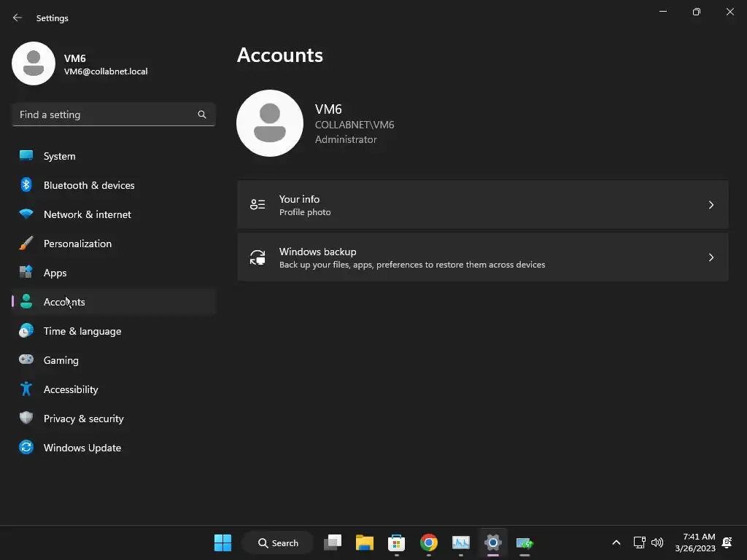
Task: Restore down the Settings window
Action: point(697,12)
